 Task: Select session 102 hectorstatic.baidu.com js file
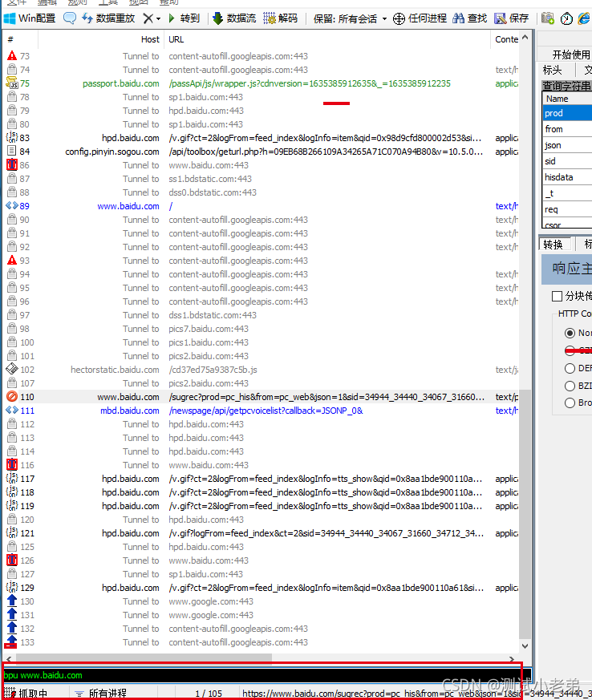[x=262, y=370]
